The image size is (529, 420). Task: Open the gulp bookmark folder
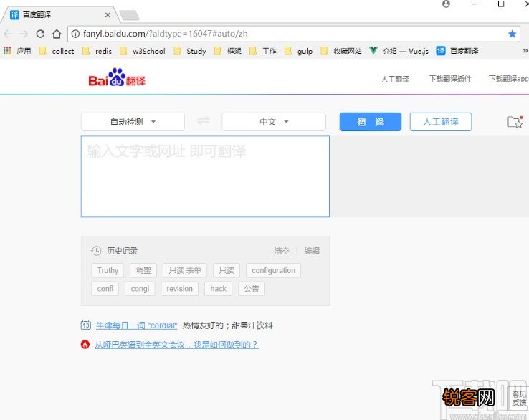pos(298,51)
